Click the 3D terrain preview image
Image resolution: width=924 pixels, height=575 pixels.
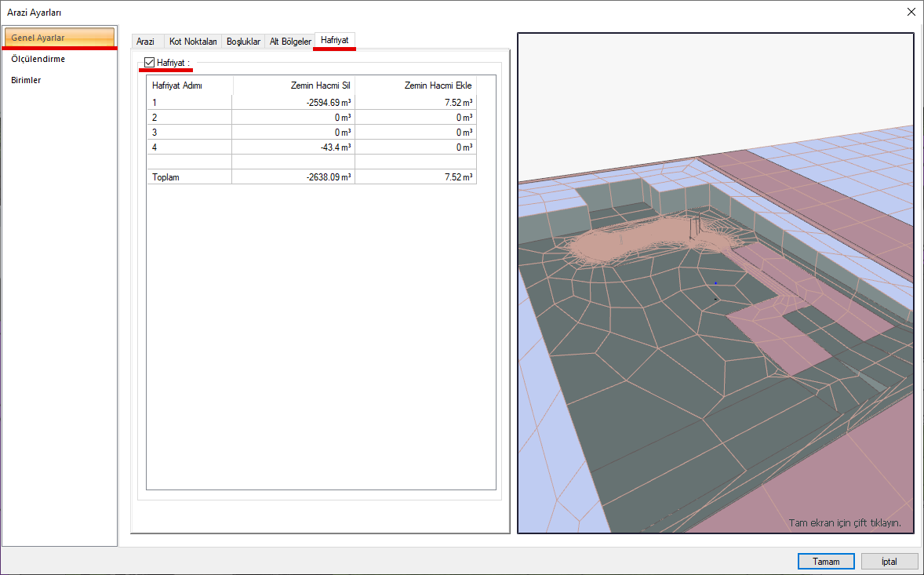[x=715, y=282]
